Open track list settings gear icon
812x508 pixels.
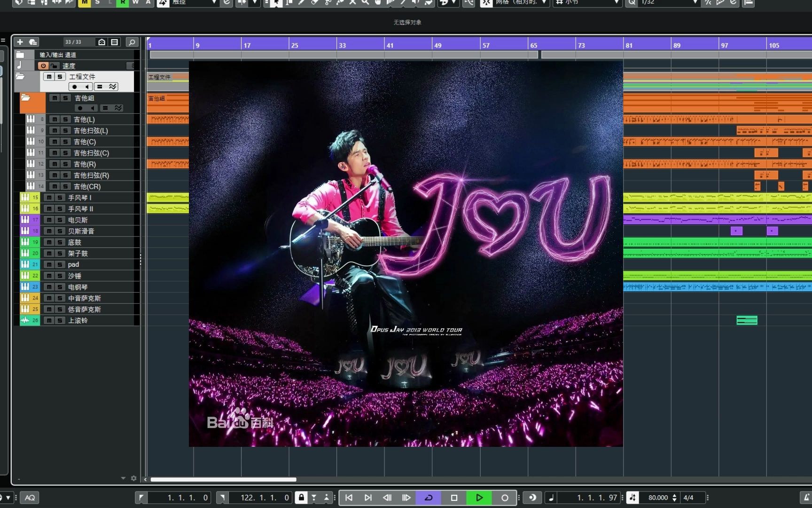(133, 478)
